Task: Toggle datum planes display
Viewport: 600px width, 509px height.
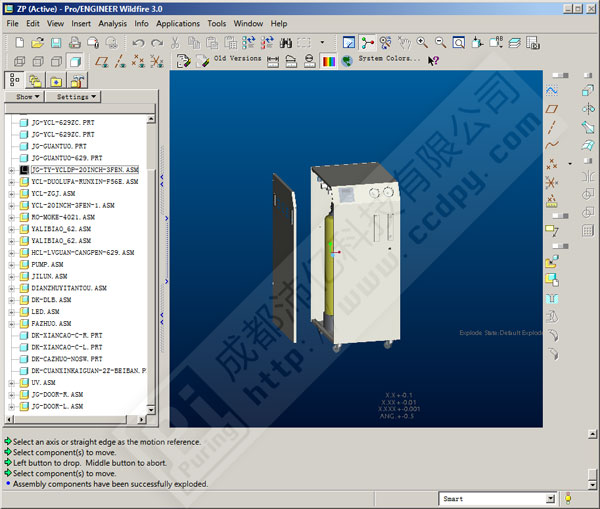Action: [x=102, y=61]
